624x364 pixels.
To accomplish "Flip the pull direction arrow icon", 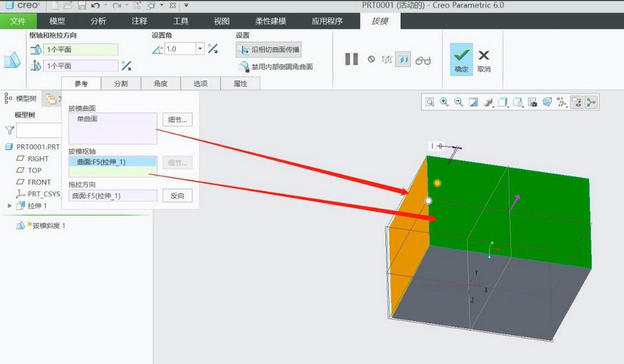I will (127, 66).
